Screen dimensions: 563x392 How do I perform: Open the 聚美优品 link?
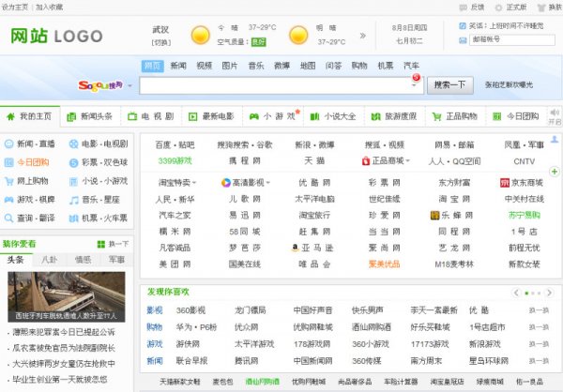coord(384,264)
